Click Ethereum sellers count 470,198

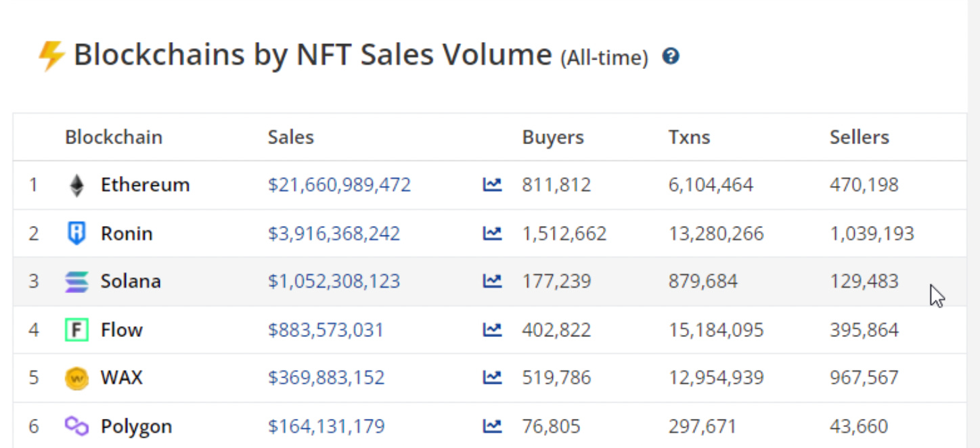pos(864,185)
